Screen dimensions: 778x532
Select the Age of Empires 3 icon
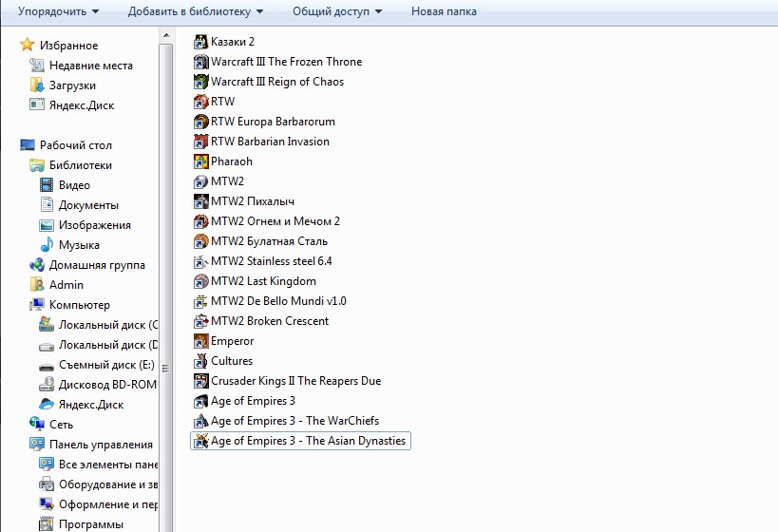[x=200, y=401]
